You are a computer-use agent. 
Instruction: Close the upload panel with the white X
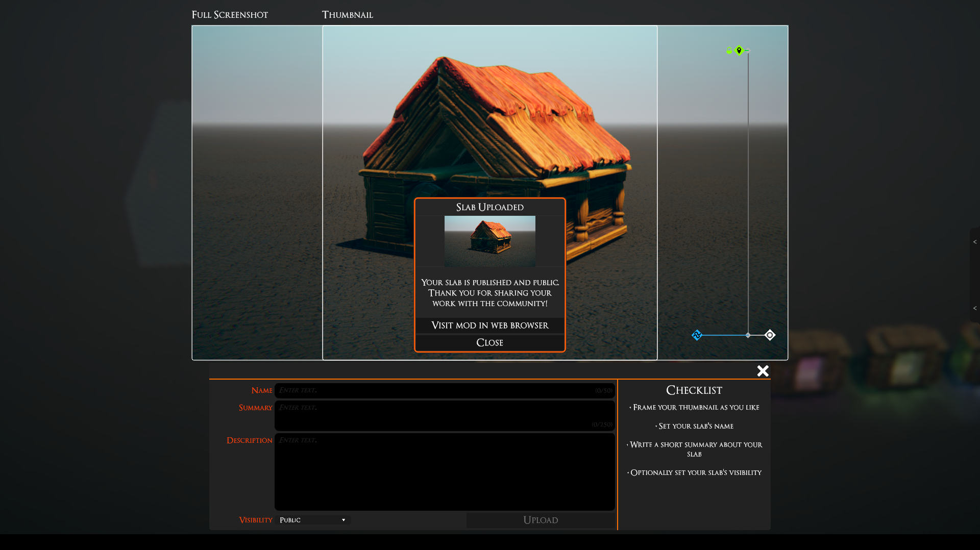[x=763, y=371]
